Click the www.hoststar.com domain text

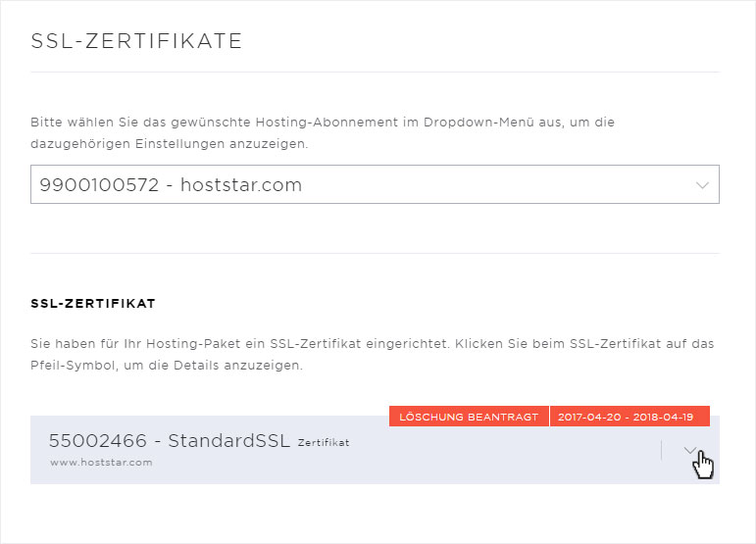pyautogui.click(x=101, y=463)
